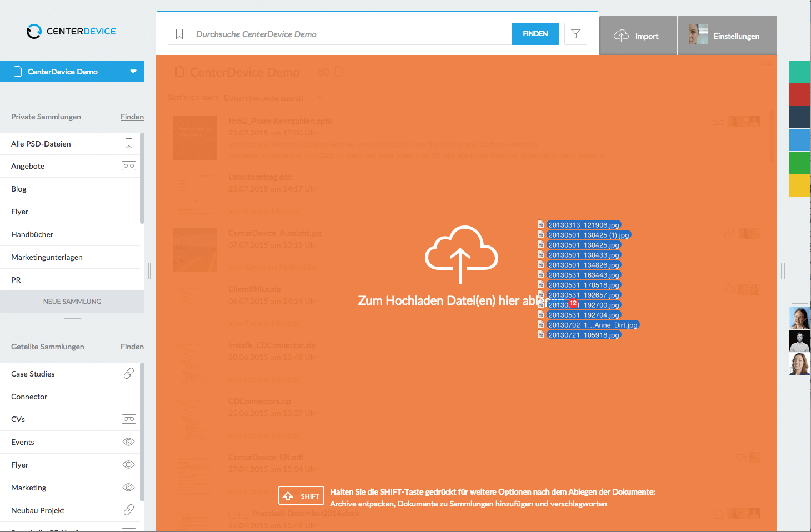Screen dimensions: 811x532
Task: Click bookmark icon on Alle PSD-Dateien
Action: [x=129, y=144]
